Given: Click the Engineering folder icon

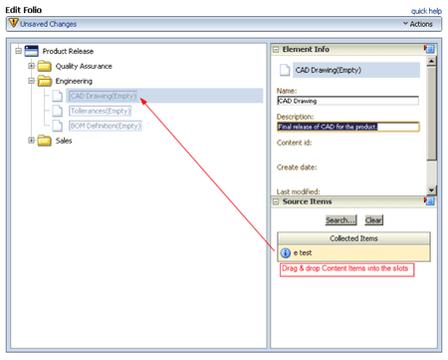Looking at the screenshot, I should click(x=44, y=81).
